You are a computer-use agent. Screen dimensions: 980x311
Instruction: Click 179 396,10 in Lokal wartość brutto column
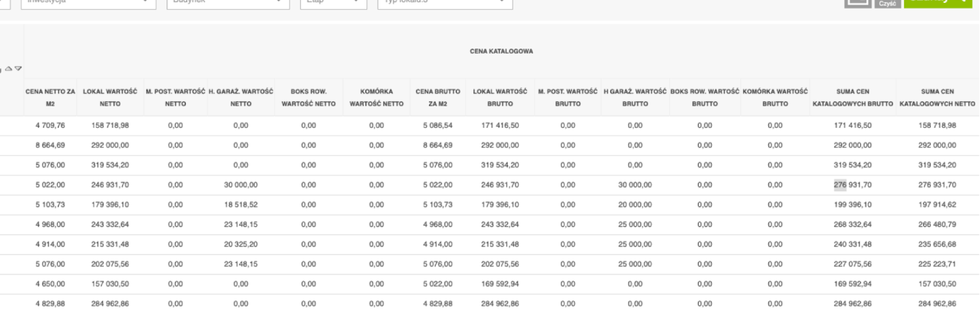pos(500,205)
